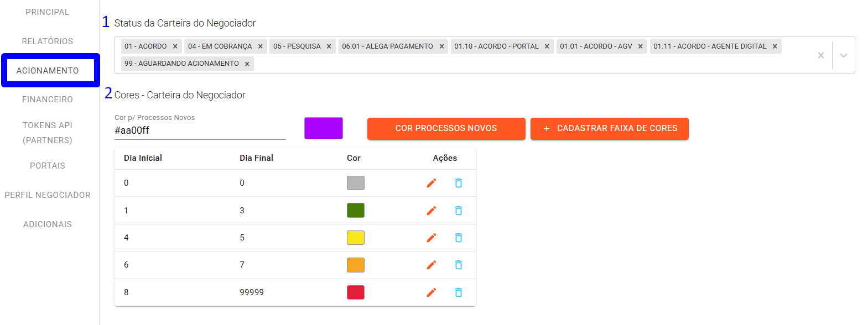Remove '05 - PESQUISA' from selected statuses
This screenshot has width=868, height=325.
329,46
